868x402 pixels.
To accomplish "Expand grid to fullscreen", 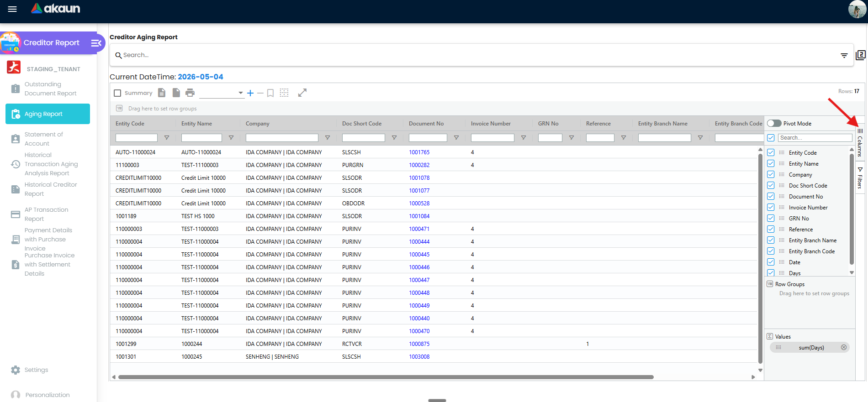I will pos(302,93).
